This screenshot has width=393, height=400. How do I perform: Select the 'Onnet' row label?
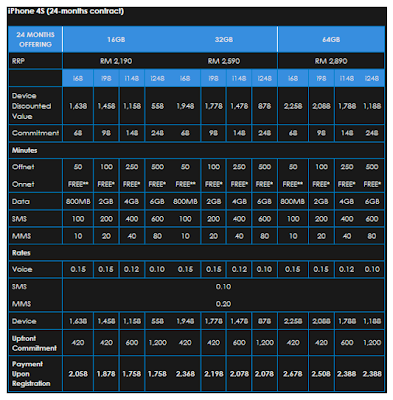tap(23, 184)
